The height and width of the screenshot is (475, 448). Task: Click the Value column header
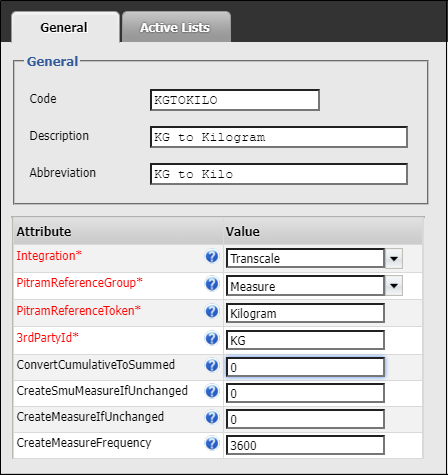point(323,231)
